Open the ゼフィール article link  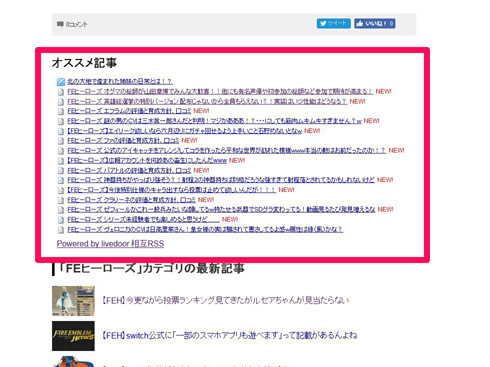(x=221, y=210)
